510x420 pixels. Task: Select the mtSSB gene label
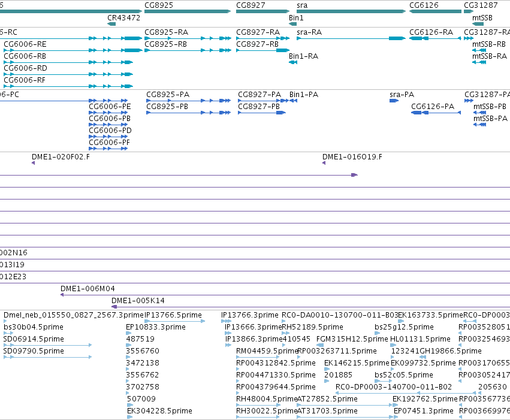(482, 18)
